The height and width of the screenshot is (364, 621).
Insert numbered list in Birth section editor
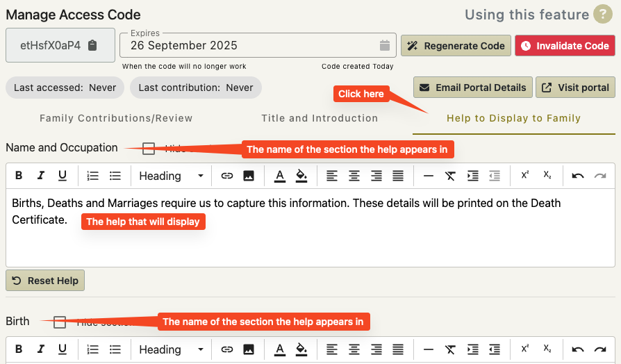[x=92, y=349]
